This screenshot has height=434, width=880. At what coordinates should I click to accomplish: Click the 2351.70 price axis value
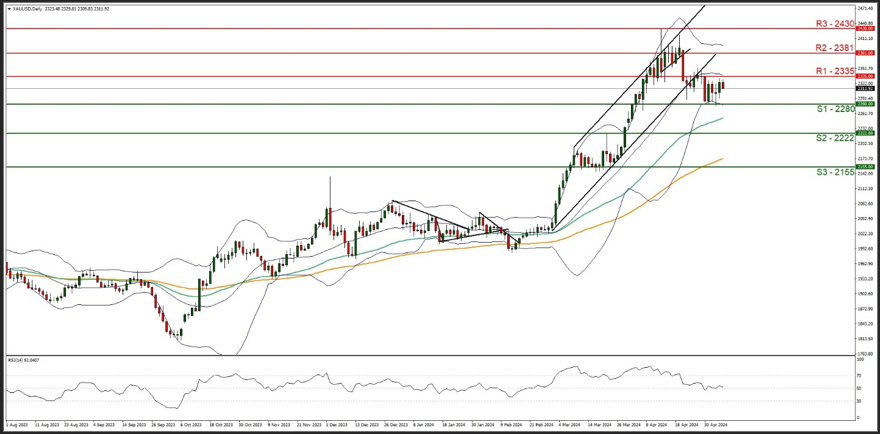tap(864, 68)
